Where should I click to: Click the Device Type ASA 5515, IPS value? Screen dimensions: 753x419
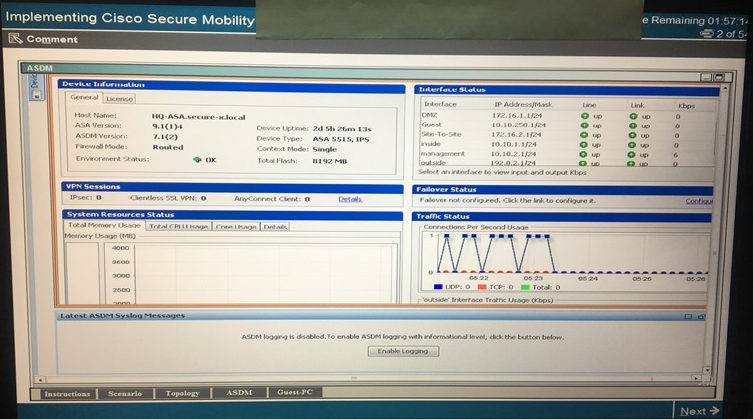tap(341, 139)
